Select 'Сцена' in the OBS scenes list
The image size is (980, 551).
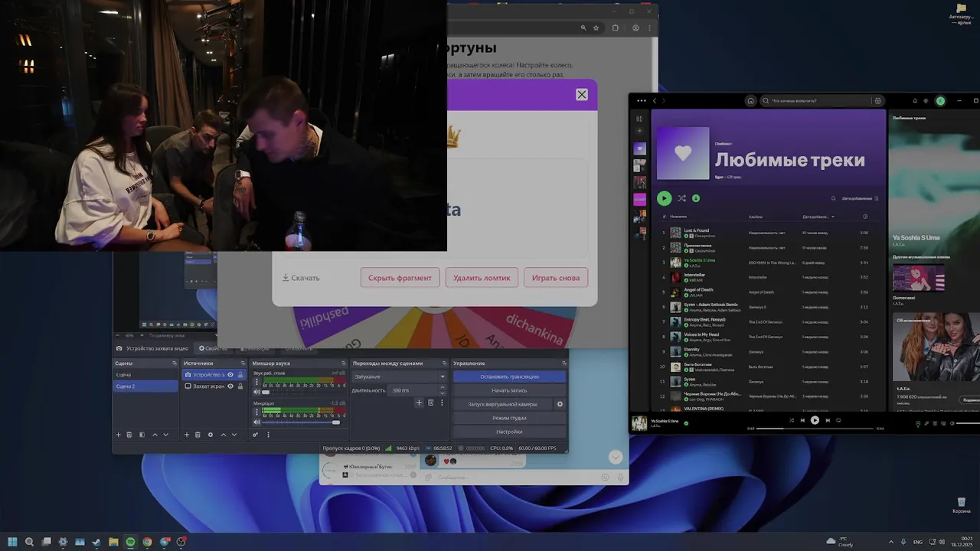pos(145,375)
